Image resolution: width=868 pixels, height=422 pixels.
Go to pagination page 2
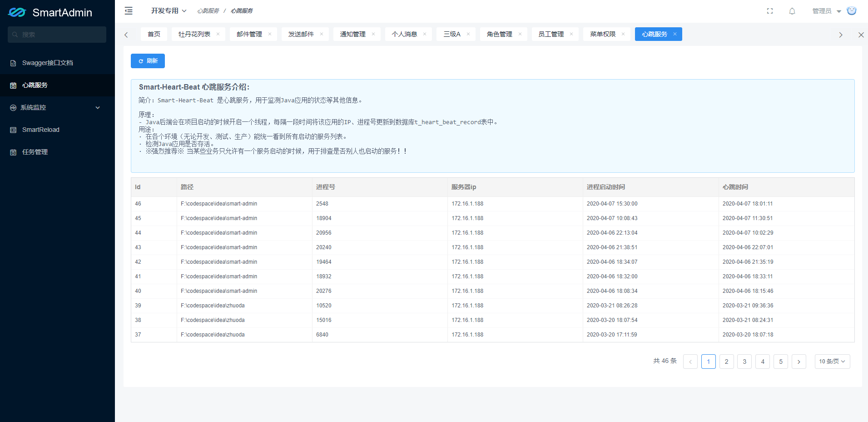tap(726, 362)
